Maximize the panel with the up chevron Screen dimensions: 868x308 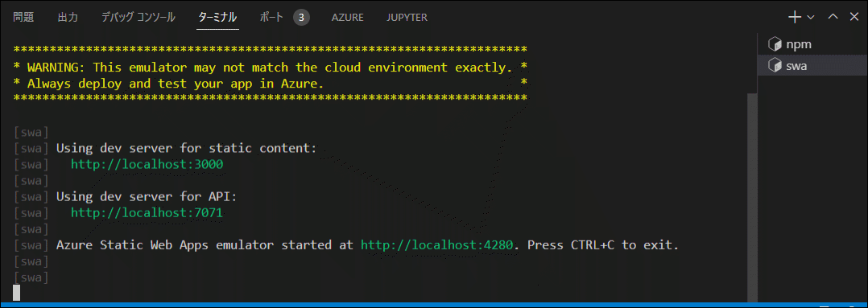(833, 17)
